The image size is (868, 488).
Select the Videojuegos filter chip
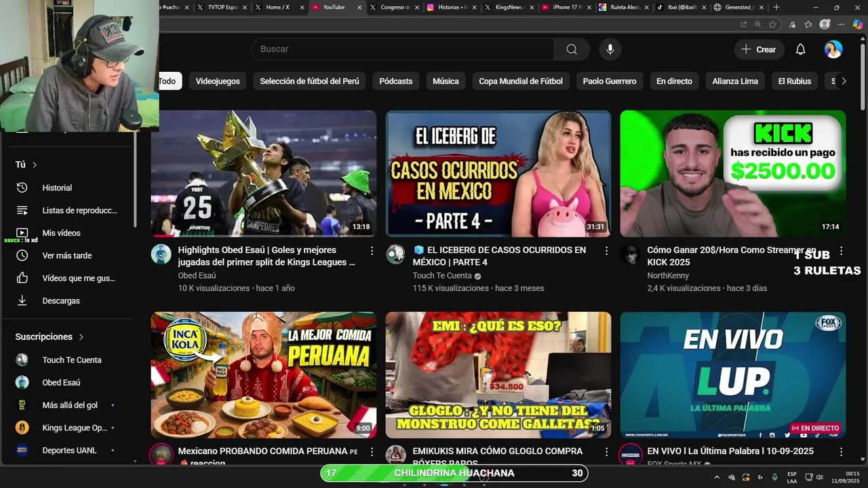(x=218, y=81)
